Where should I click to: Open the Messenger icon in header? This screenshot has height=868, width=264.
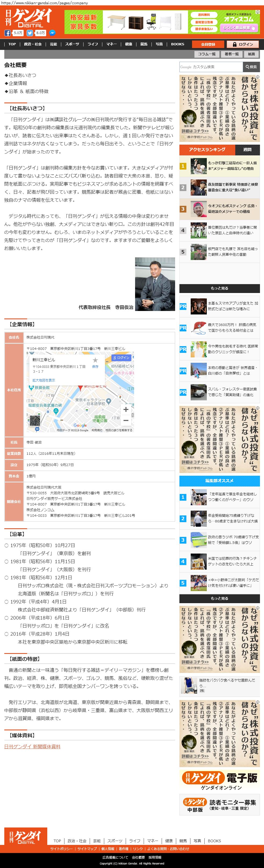coord(52,33)
